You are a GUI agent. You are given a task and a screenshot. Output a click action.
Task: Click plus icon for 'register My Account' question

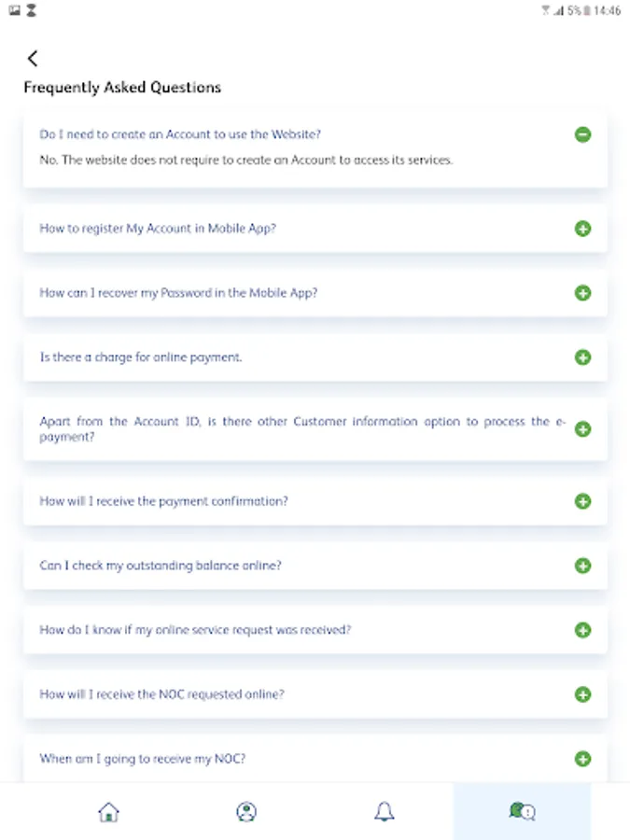(x=583, y=229)
